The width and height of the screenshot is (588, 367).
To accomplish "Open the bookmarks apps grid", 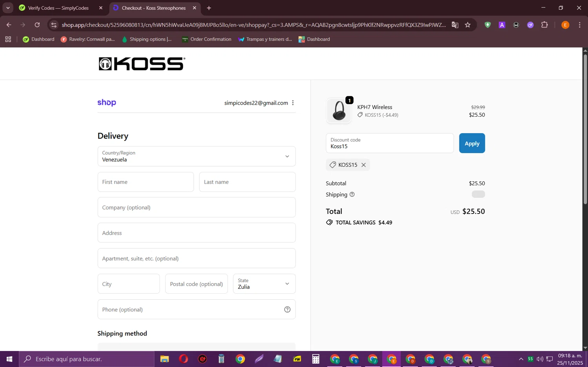I will [8, 39].
